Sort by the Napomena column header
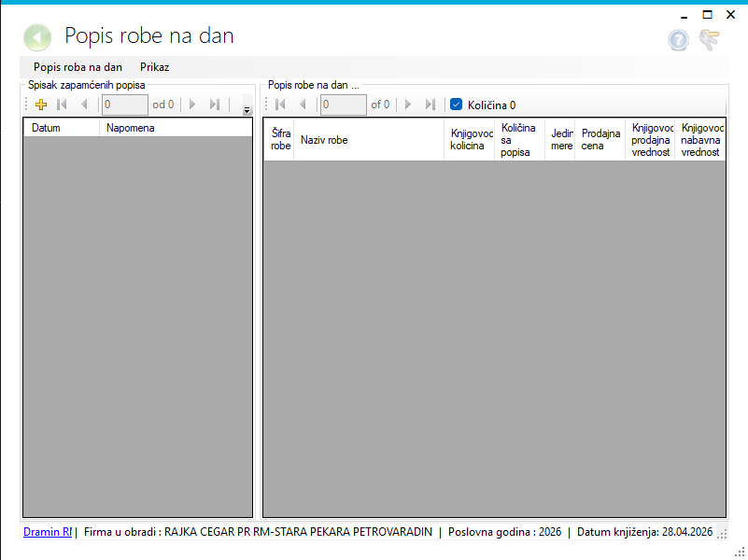This screenshot has width=748, height=560. (176, 128)
